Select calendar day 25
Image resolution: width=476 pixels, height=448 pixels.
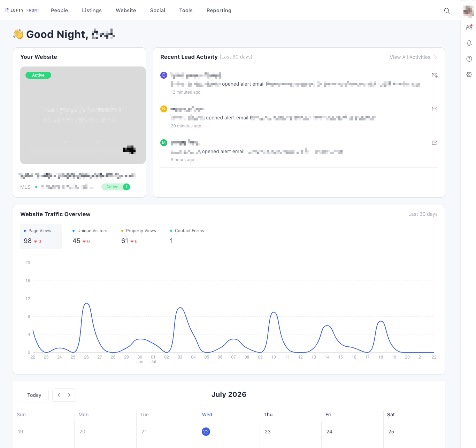(x=391, y=432)
